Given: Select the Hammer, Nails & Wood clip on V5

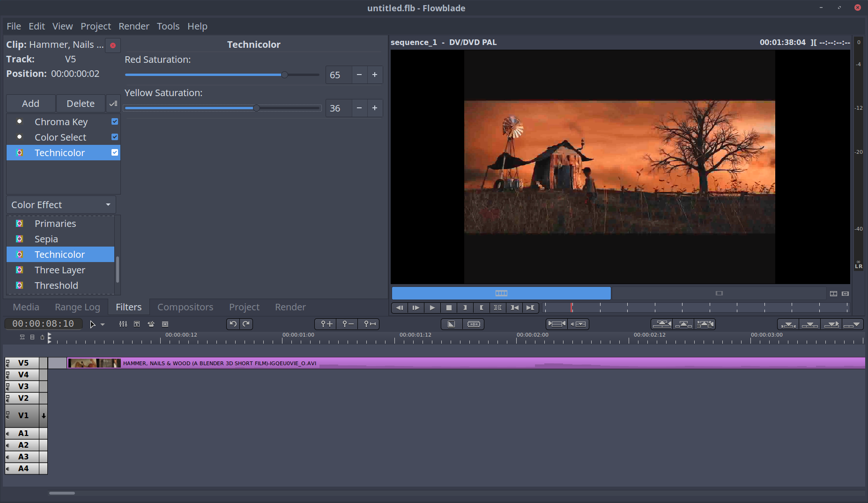Looking at the screenshot, I should [x=466, y=363].
